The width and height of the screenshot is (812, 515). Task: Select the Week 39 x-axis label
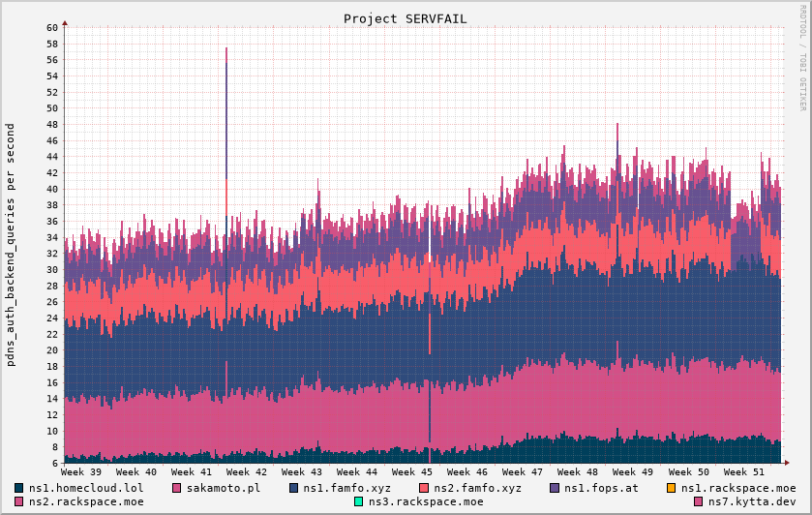pyautogui.click(x=81, y=471)
